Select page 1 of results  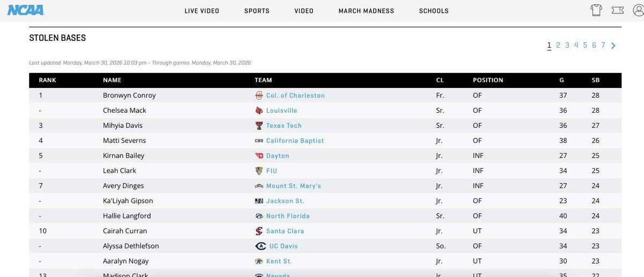coord(549,46)
